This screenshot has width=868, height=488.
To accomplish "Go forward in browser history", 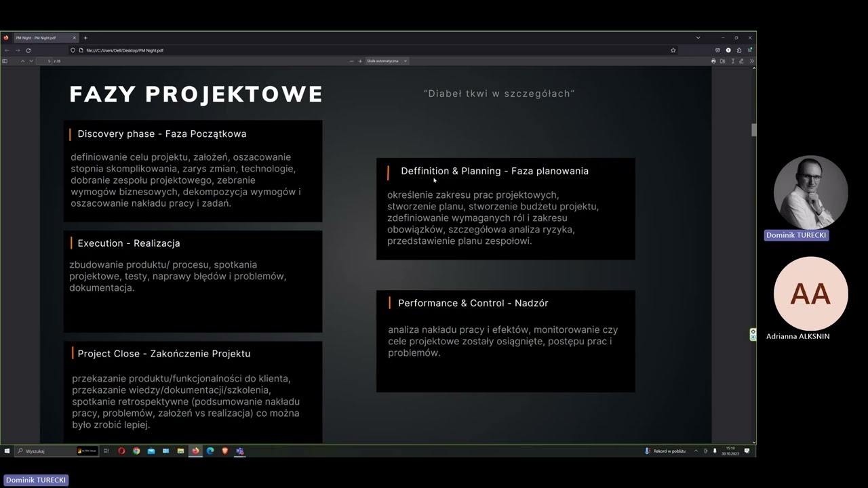I will pyautogui.click(x=18, y=50).
